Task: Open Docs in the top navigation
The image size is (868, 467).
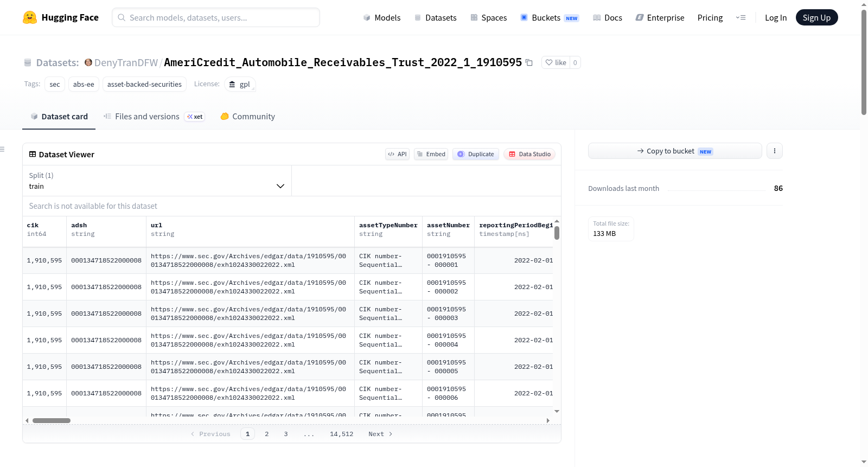Action: click(x=608, y=17)
